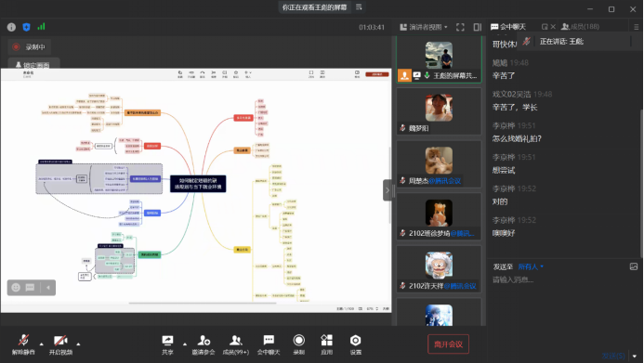Open invite participants icon
Screen dimensions: 644x363
click(x=204, y=344)
